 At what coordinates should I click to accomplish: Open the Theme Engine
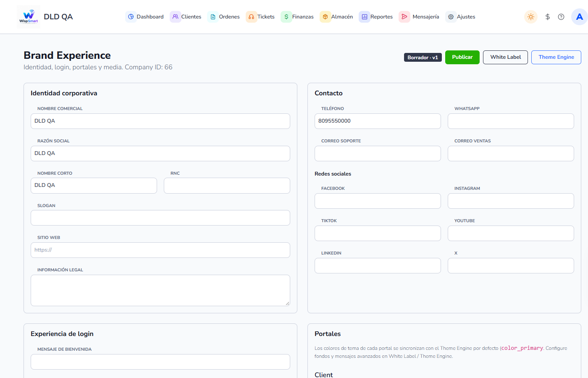[556, 57]
